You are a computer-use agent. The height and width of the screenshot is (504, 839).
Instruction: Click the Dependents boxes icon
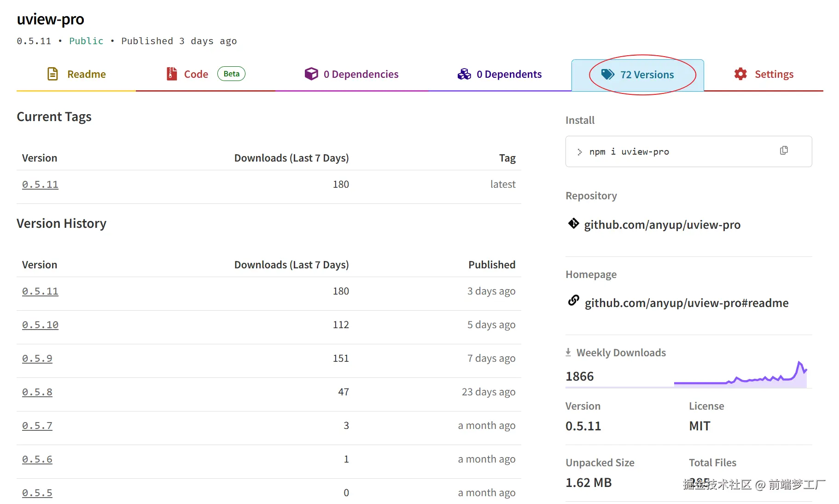pyautogui.click(x=464, y=74)
